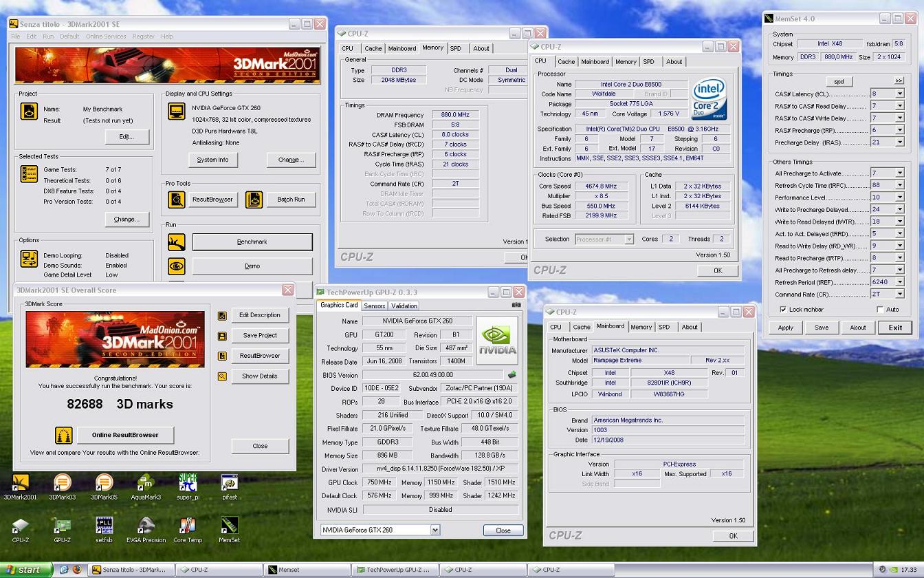Open the Precharge Delay (tRAS) dropdown
Image resolution: width=924 pixels, height=578 pixels.
(899, 142)
